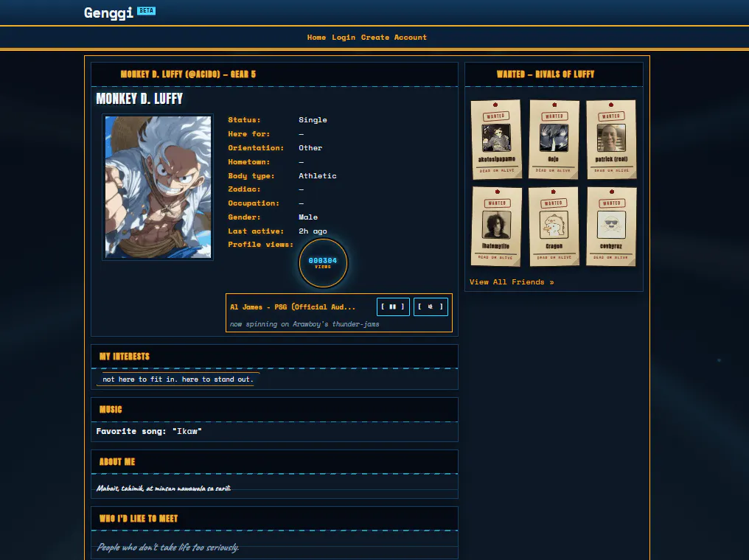This screenshot has height=560, width=749.
Task: Select the Orientation value Other
Action: (x=310, y=148)
